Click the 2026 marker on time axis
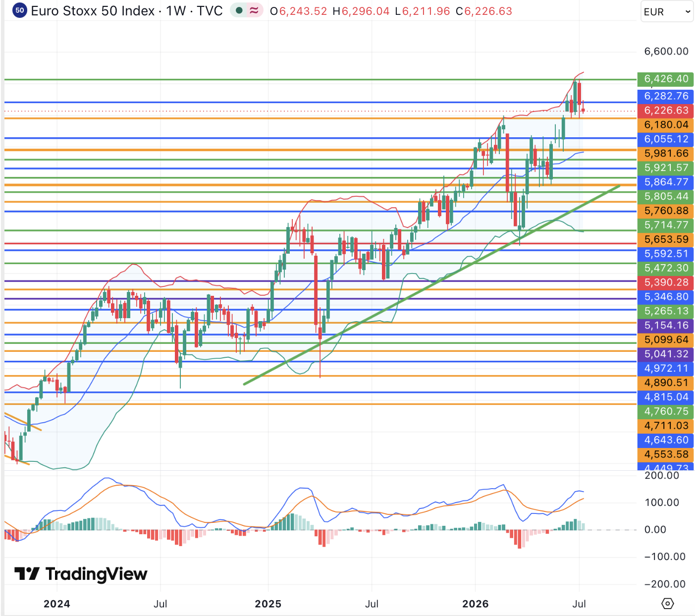Viewport: 695px width, 616px height. 475,604
